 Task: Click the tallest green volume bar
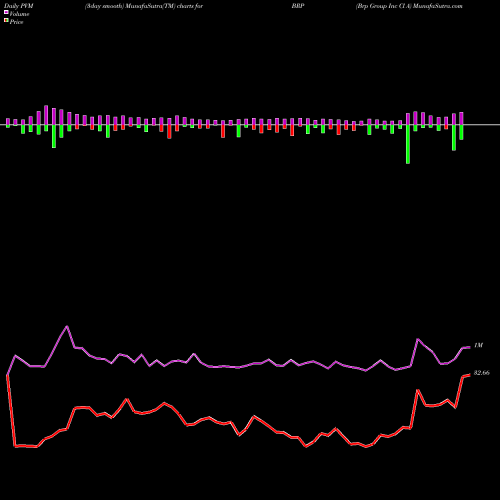408,144
